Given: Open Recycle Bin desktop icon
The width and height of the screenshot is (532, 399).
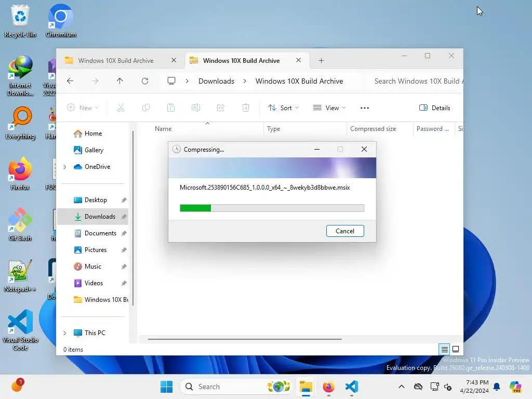Looking at the screenshot, I should pyautogui.click(x=20, y=21).
